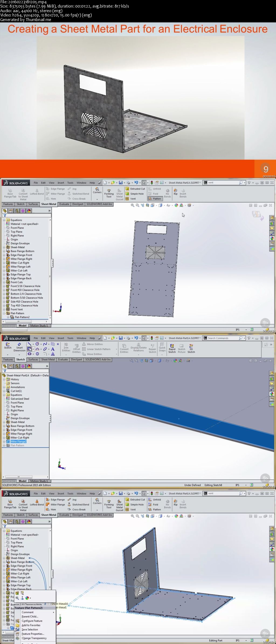
Task: Expand the Front Vent tree node
Action: tap(4, 309)
